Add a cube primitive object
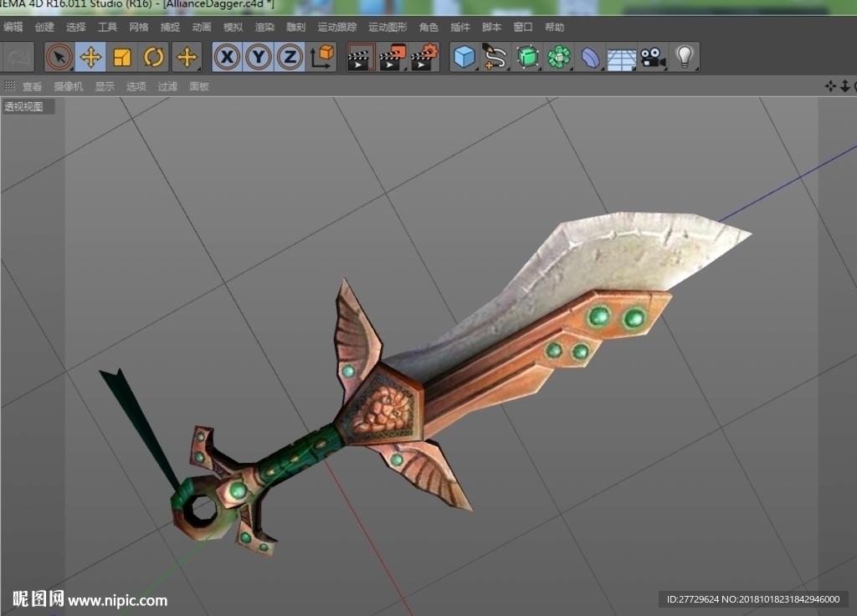The image size is (857, 616). click(x=464, y=57)
